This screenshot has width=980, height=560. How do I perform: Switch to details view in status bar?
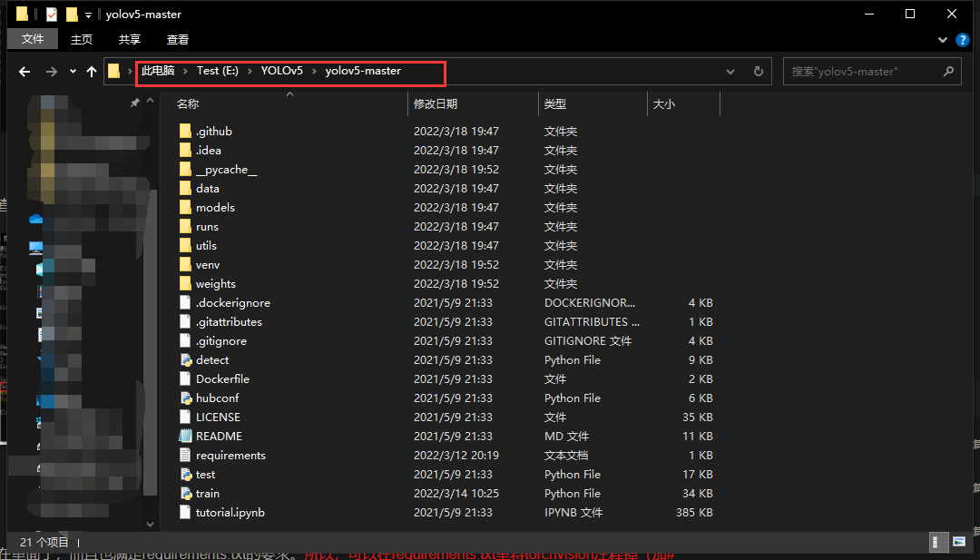[939, 542]
